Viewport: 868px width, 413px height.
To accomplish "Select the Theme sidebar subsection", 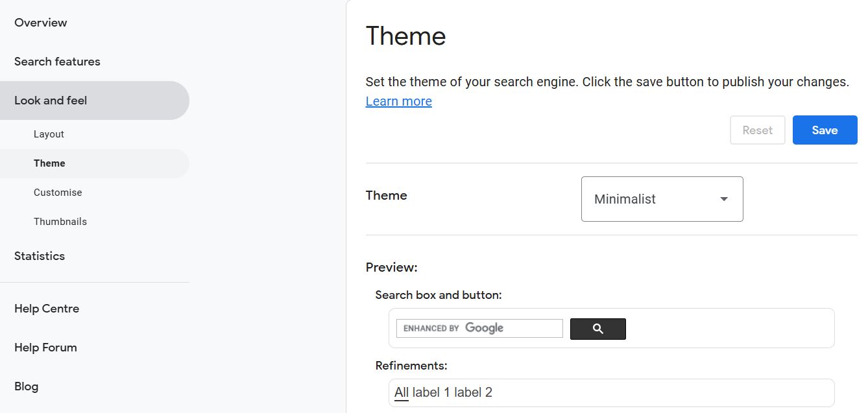I will point(49,163).
